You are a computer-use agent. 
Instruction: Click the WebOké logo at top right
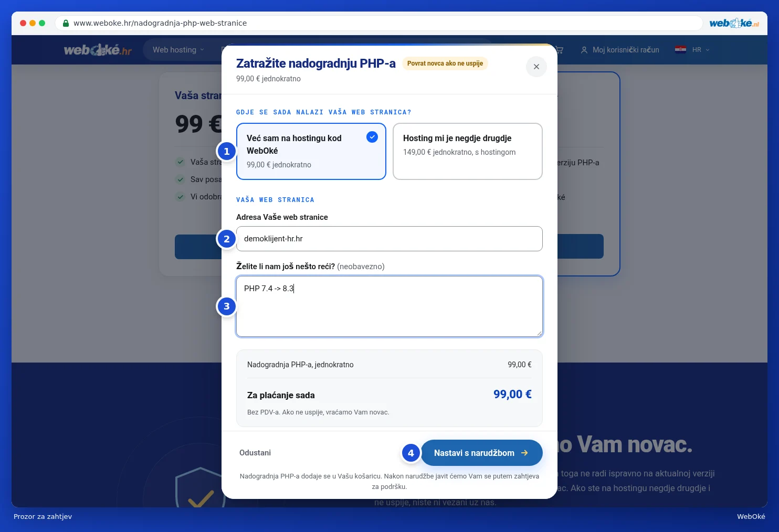pyautogui.click(x=734, y=23)
